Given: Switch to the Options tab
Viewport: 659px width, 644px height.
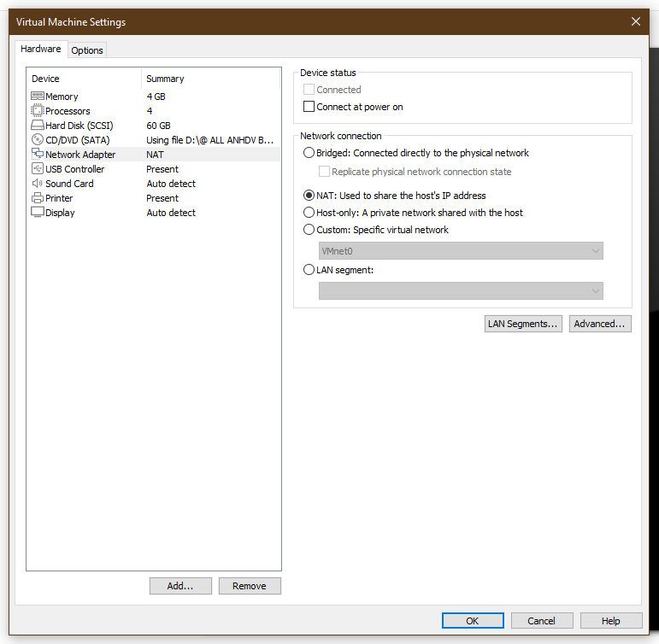Looking at the screenshot, I should [87, 50].
